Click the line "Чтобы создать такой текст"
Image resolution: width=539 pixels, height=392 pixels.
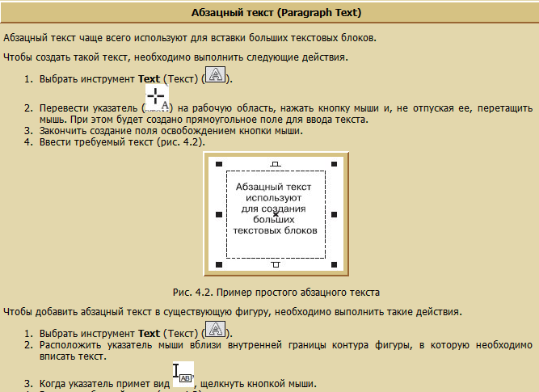[175, 57]
